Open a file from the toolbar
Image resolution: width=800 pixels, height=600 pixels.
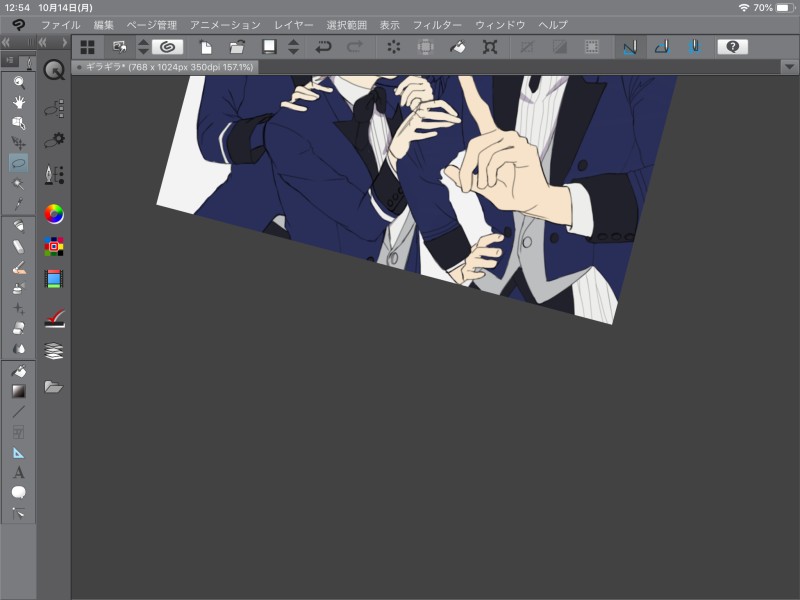click(x=237, y=47)
